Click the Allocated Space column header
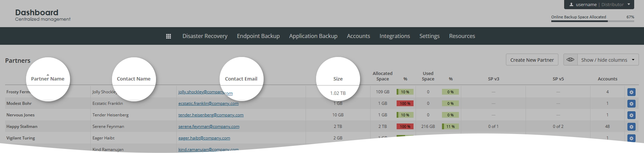644x153 pixels. [x=383, y=76]
